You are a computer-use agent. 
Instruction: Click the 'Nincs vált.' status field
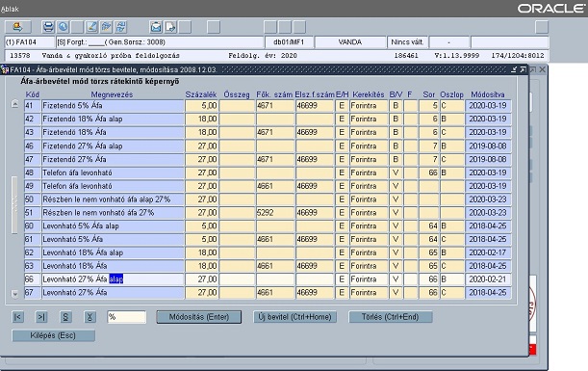click(407, 42)
